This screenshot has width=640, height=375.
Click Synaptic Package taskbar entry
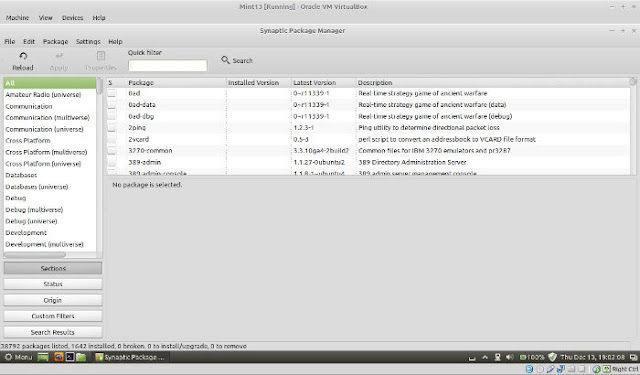pos(130,357)
